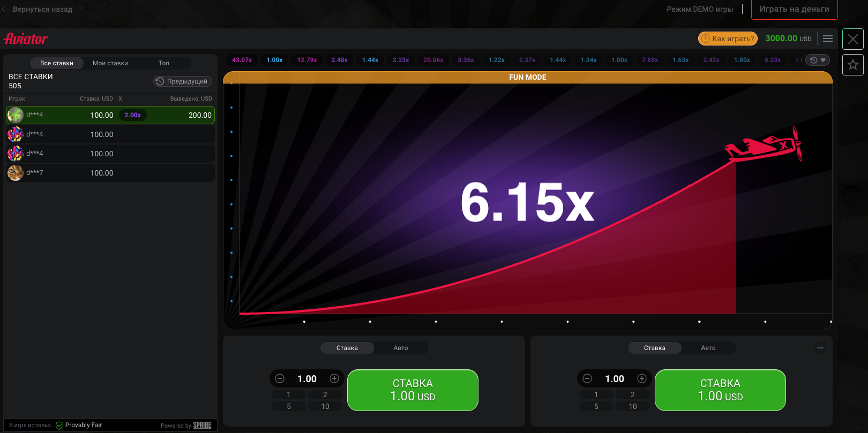
Task: Open the hamburger menu icon
Action: pyautogui.click(x=827, y=39)
